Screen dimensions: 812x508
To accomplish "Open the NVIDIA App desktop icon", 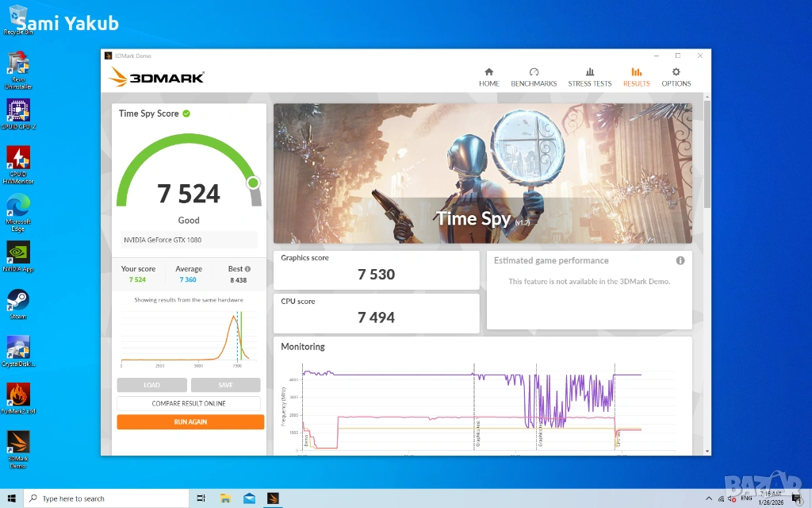I will click(17, 254).
